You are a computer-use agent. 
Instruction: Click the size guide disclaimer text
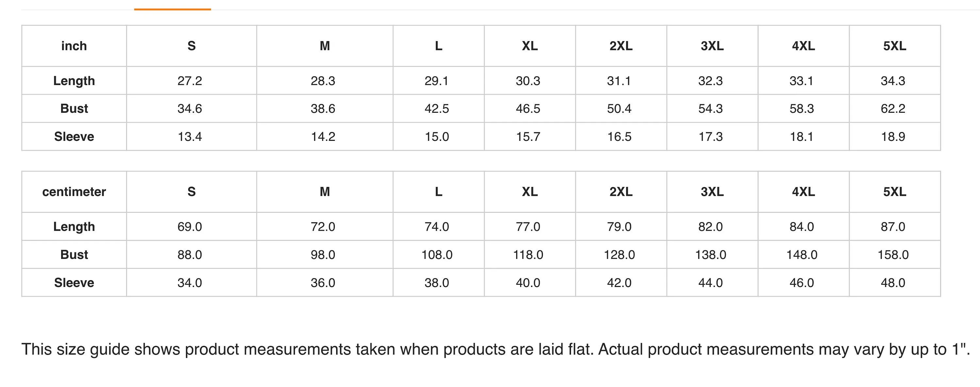pos(496,349)
